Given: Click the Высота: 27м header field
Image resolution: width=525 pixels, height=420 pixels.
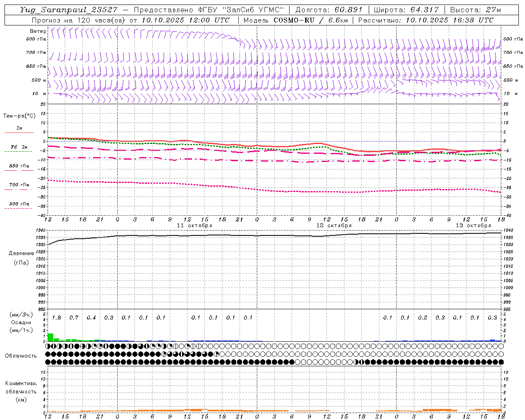Looking at the screenshot, I should coord(475,10).
